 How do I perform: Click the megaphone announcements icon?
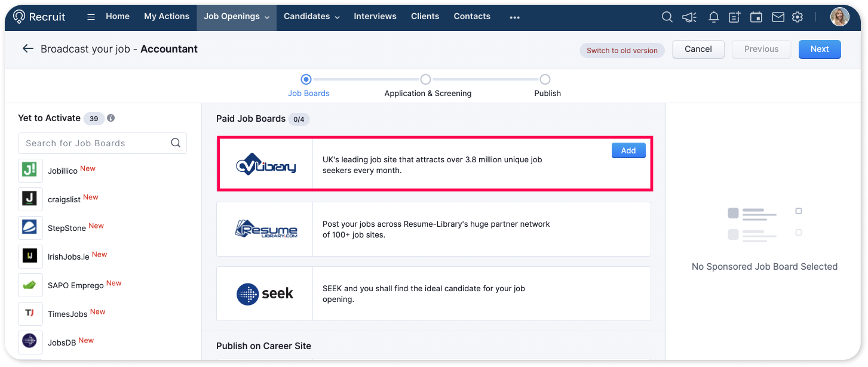[689, 17]
